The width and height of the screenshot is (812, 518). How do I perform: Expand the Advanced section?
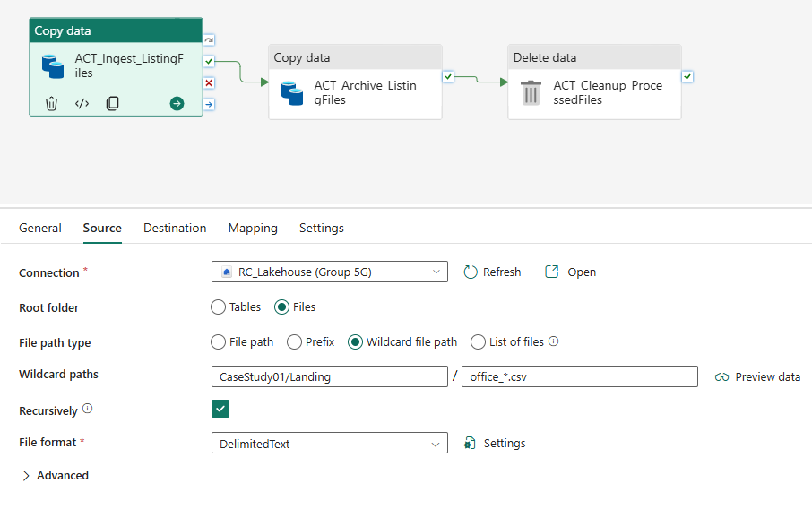(55, 476)
